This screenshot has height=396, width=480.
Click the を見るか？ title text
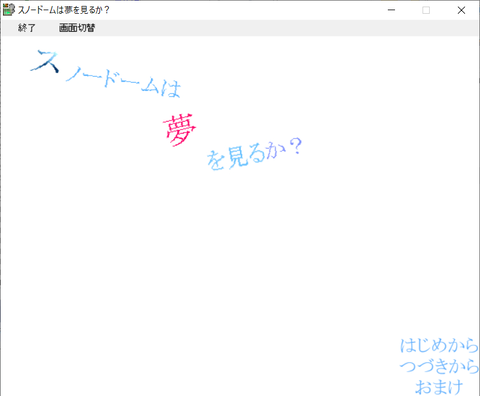(254, 154)
